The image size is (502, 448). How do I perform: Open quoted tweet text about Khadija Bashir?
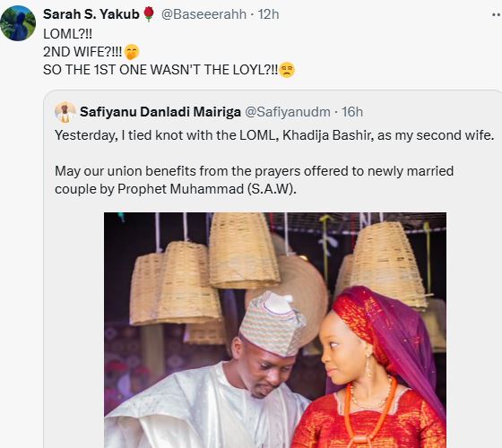[274, 135]
